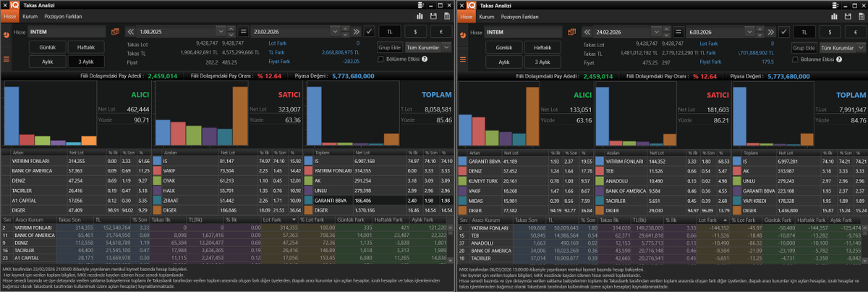Switch to Hisse tab in right window
The height and width of the screenshot is (292, 868).
point(467,15)
